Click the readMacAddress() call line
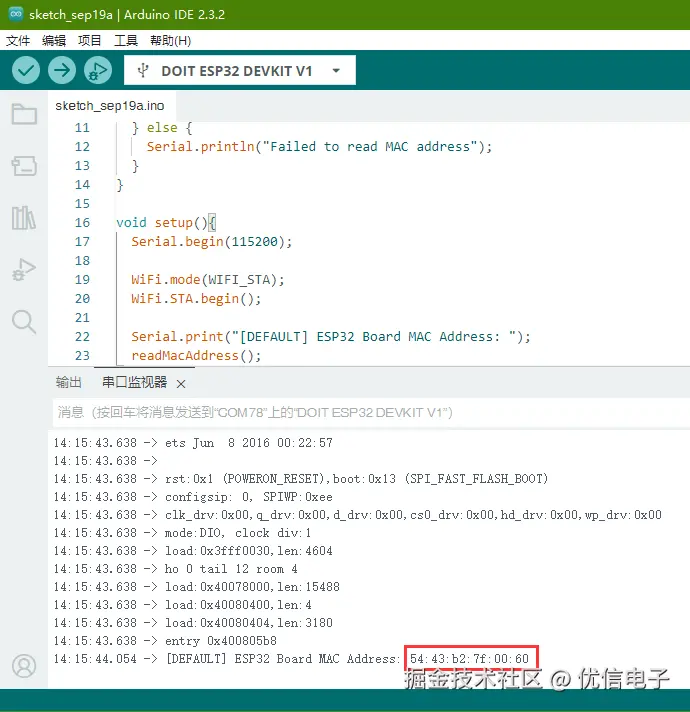 (x=196, y=356)
